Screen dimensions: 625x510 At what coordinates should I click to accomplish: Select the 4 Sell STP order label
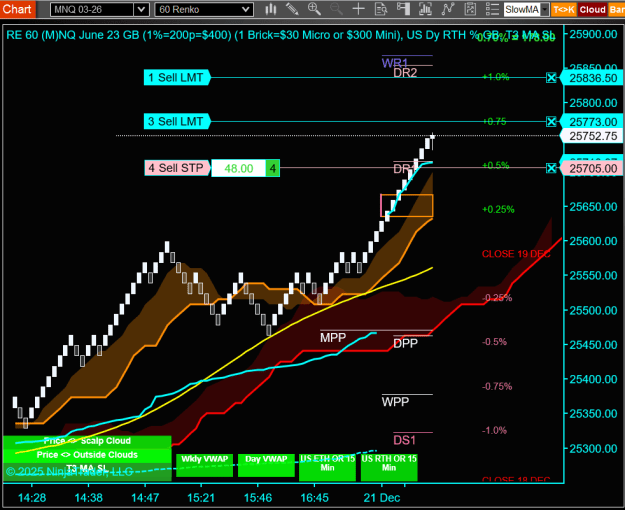point(177,168)
